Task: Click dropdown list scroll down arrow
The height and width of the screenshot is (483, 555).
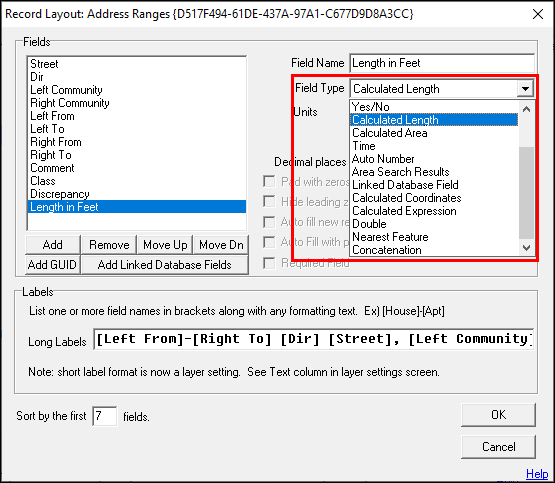Action: click(526, 248)
